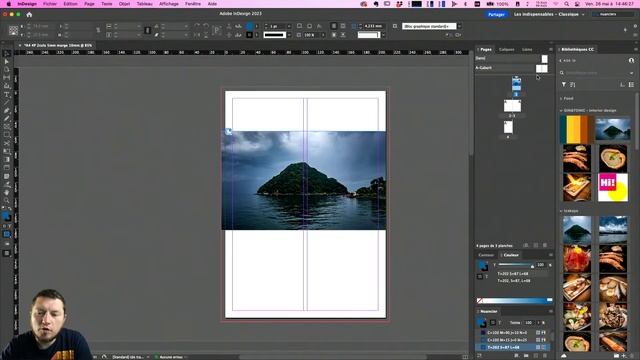Select page 4 thumbnail in Pages panel
Screen dimensions: 640x360
508,127
